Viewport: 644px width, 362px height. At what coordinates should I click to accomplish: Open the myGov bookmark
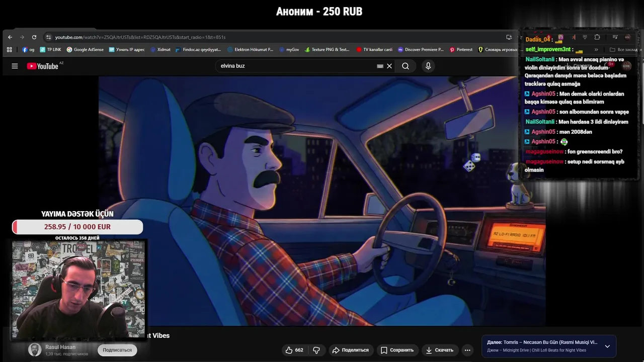coord(289,50)
